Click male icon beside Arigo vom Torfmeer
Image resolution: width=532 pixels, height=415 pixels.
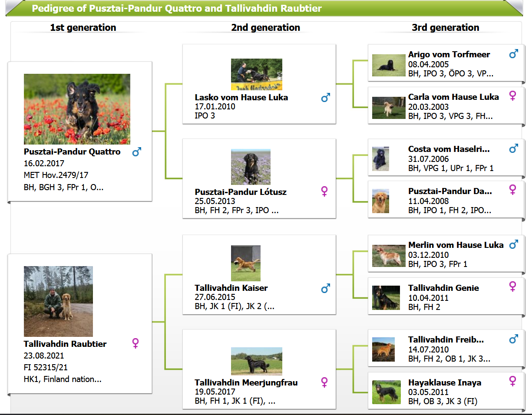tap(513, 54)
